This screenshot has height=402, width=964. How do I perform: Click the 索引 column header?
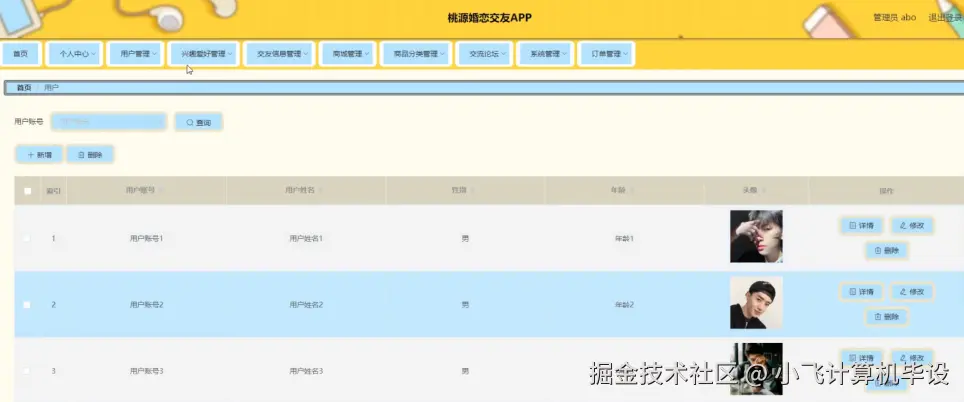53,191
